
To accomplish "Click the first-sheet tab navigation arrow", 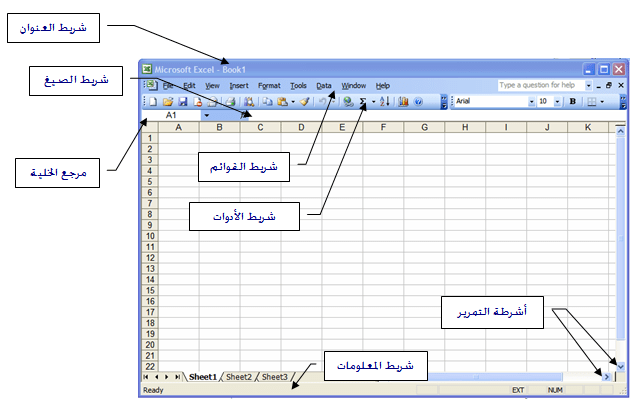I will (146, 377).
